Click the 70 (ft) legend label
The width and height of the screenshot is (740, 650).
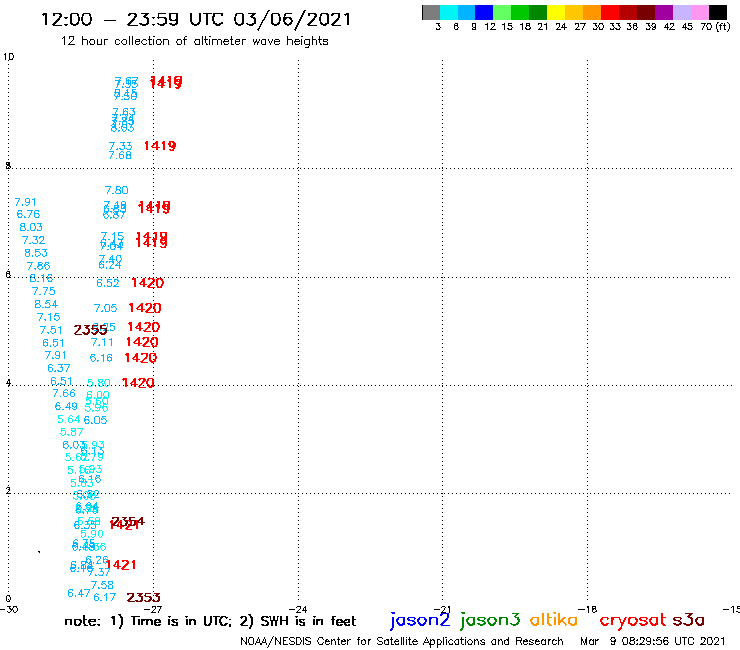pyautogui.click(x=715, y=27)
